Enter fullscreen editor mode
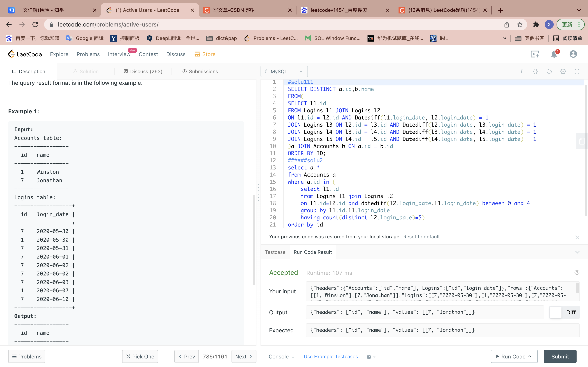This screenshot has width=588, height=367. pos(577,71)
